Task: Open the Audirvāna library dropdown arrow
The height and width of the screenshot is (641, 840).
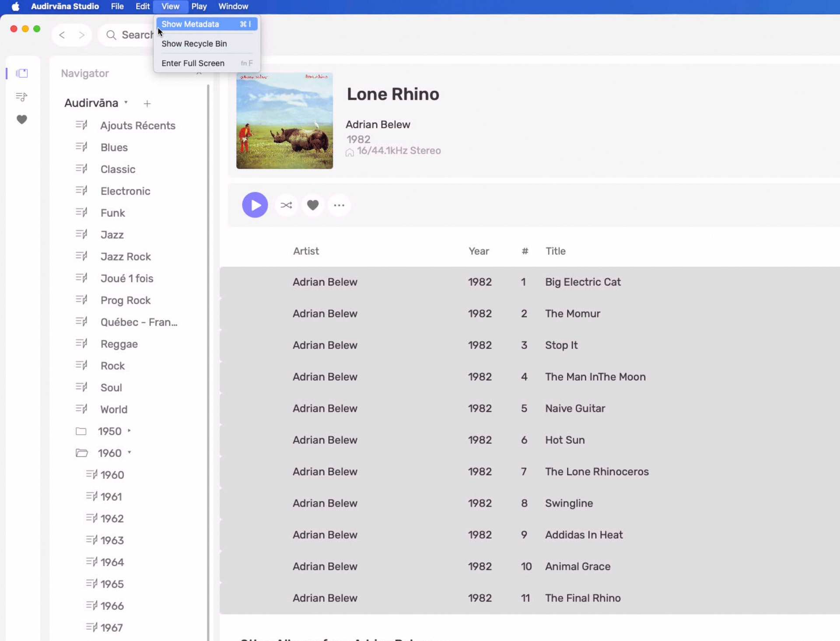Action: coord(126,102)
